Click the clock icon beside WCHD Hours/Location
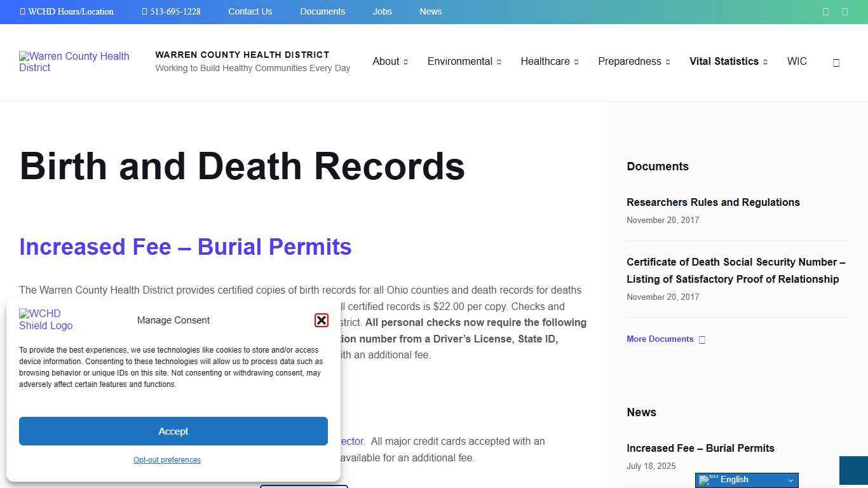Screen dimensions: 868x488 point(23,11)
